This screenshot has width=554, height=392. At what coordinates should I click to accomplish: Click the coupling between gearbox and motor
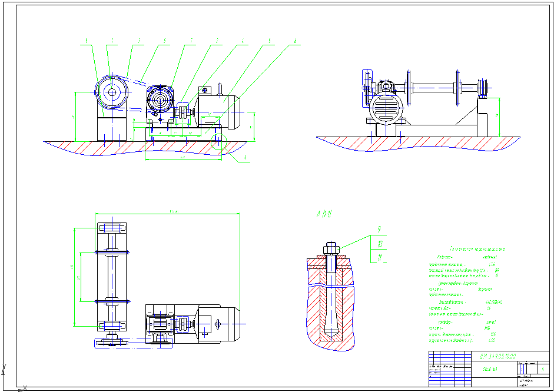183,112
